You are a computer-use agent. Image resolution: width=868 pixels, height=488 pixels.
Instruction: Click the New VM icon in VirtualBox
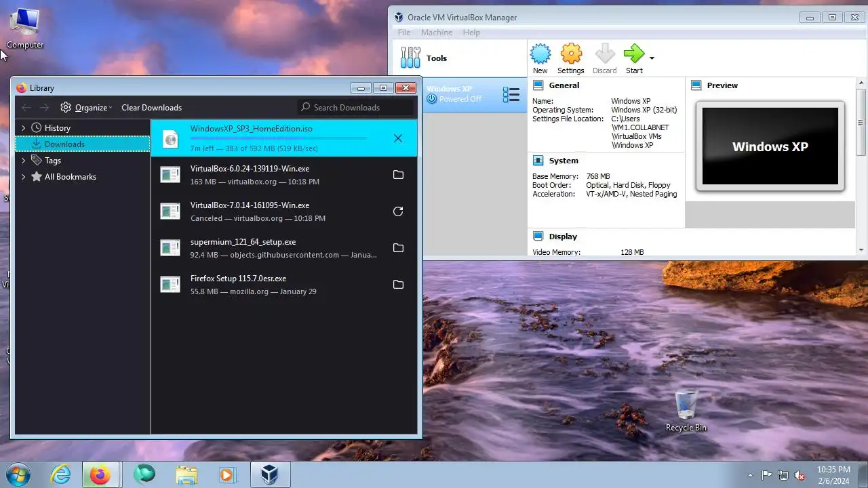(540, 55)
